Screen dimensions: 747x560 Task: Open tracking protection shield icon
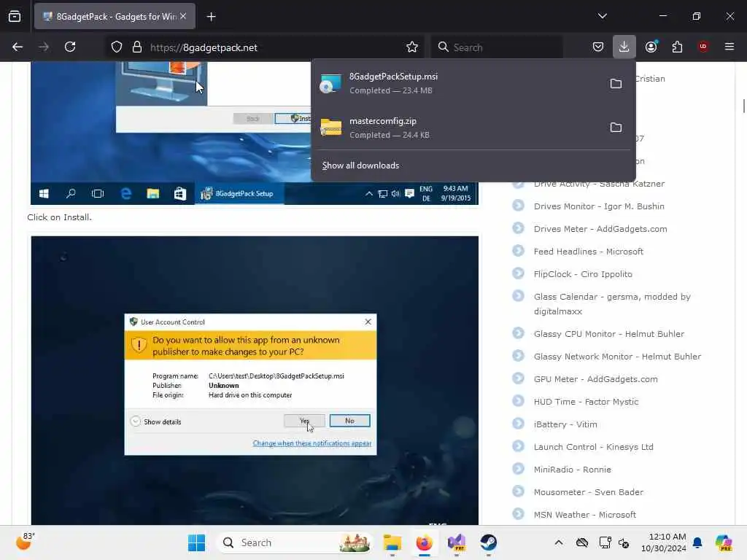[x=117, y=47]
